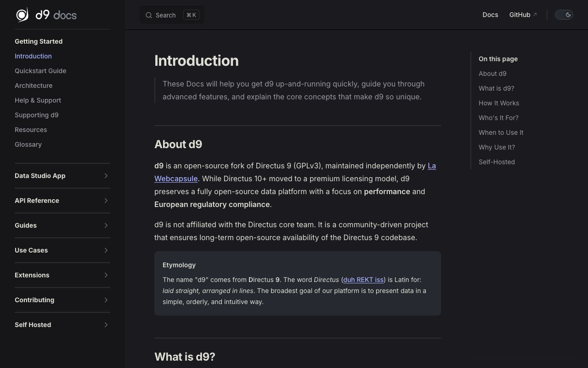The height and width of the screenshot is (368, 588).
Task: Expand the Guides sidebar section
Action: 62,225
